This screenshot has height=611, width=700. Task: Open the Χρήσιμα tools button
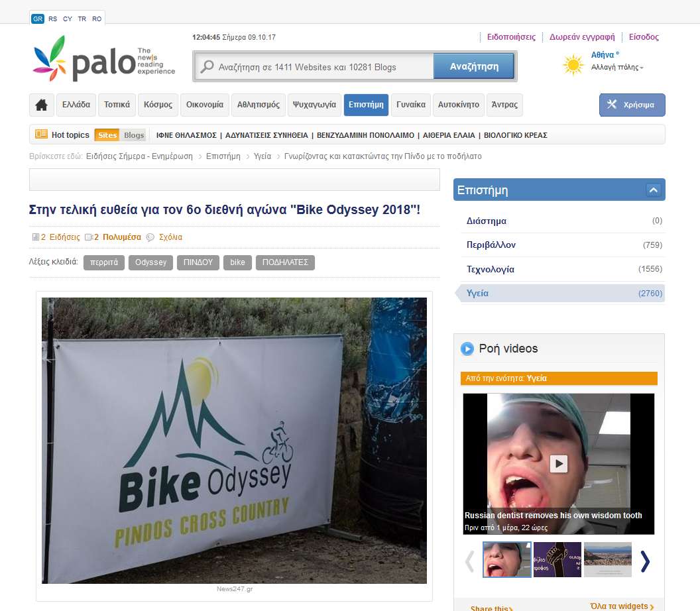coord(632,105)
